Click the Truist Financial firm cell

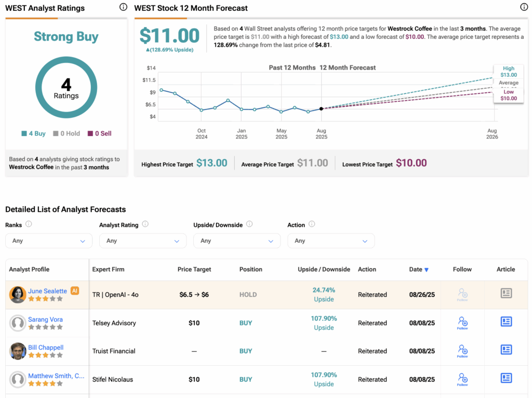114,351
